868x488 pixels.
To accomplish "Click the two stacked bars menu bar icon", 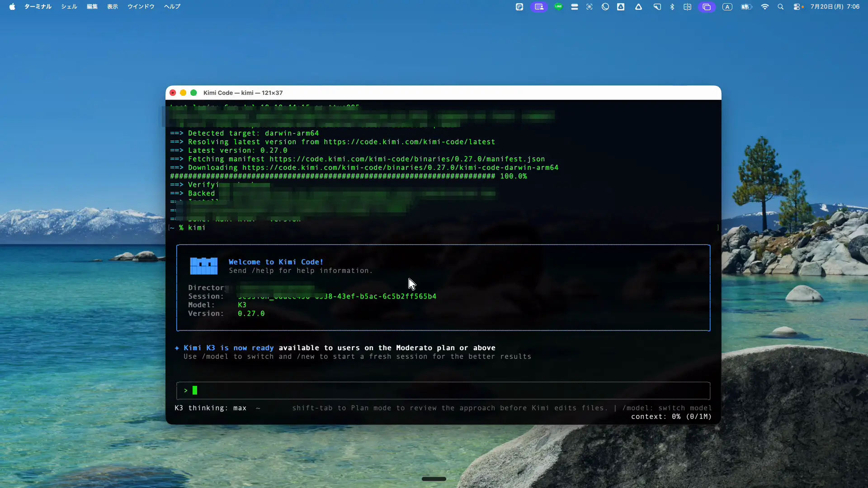I will [575, 7].
